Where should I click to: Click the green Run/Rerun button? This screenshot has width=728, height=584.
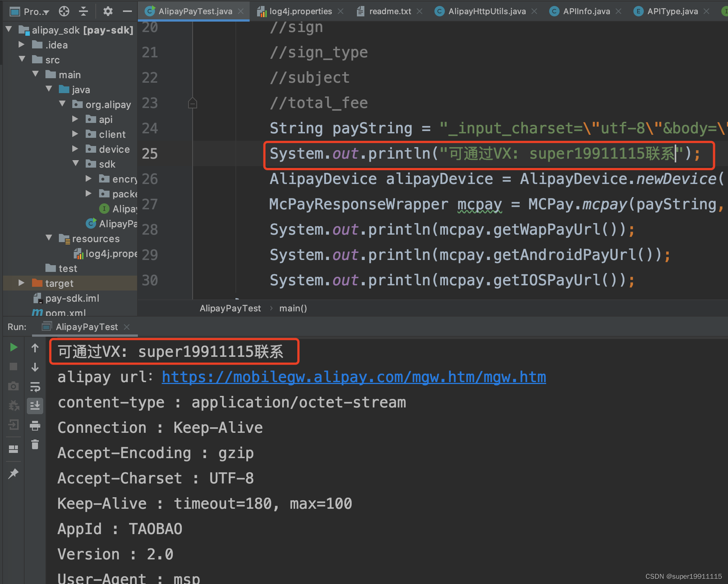click(13, 347)
